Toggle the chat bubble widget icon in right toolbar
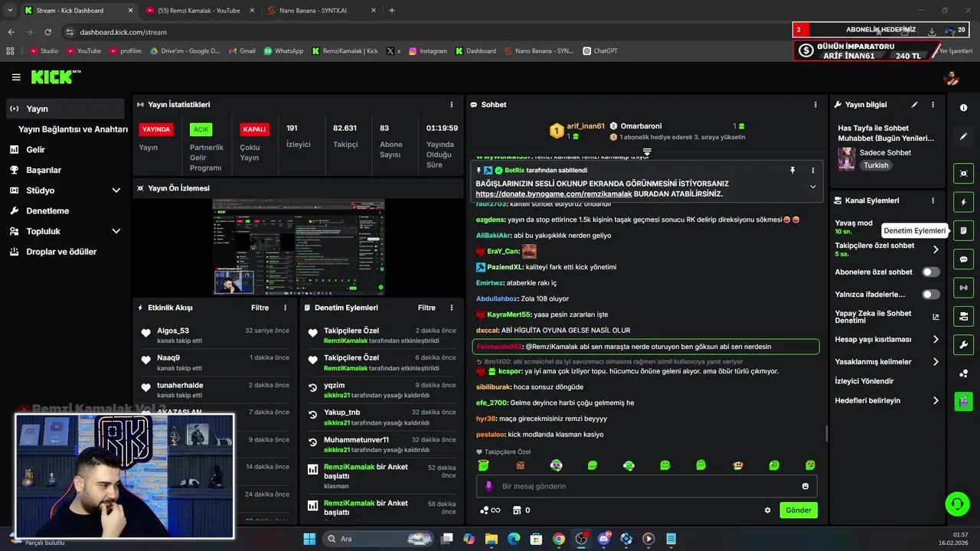Viewport: 980px width, 551px height. pyautogui.click(x=963, y=259)
